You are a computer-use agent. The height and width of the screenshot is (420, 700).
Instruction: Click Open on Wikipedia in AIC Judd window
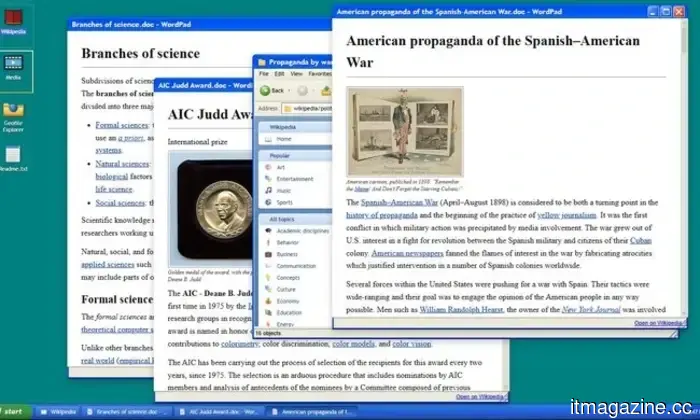[479, 397]
